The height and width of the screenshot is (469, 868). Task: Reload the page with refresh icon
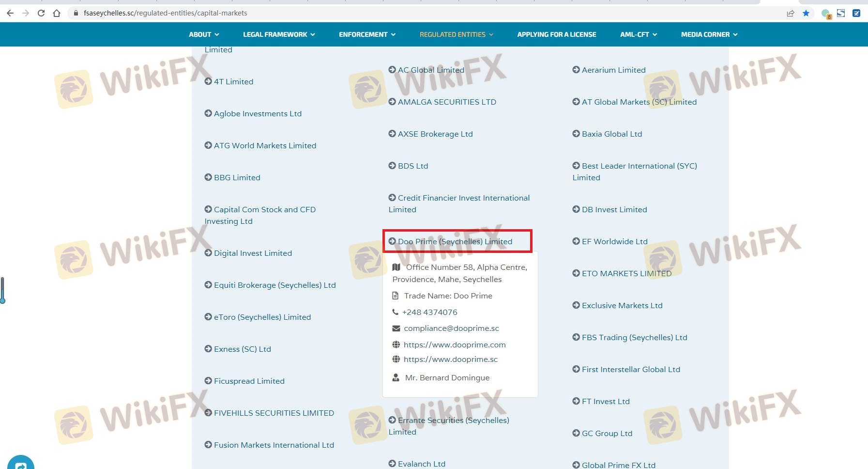pyautogui.click(x=41, y=13)
